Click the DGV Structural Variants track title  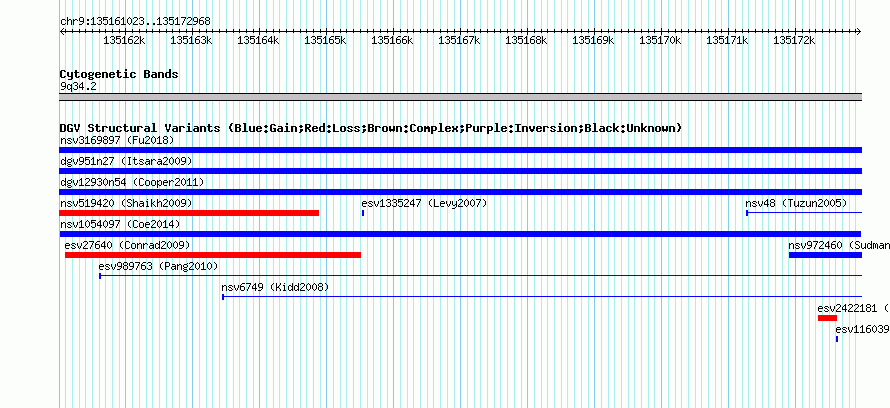[371, 128]
